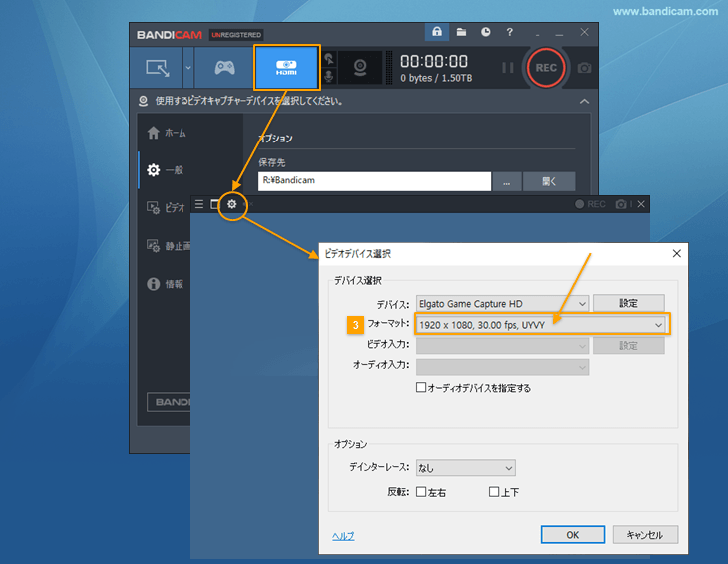Click the 開く button
Image resolution: width=728 pixels, height=564 pixels.
tap(549, 181)
